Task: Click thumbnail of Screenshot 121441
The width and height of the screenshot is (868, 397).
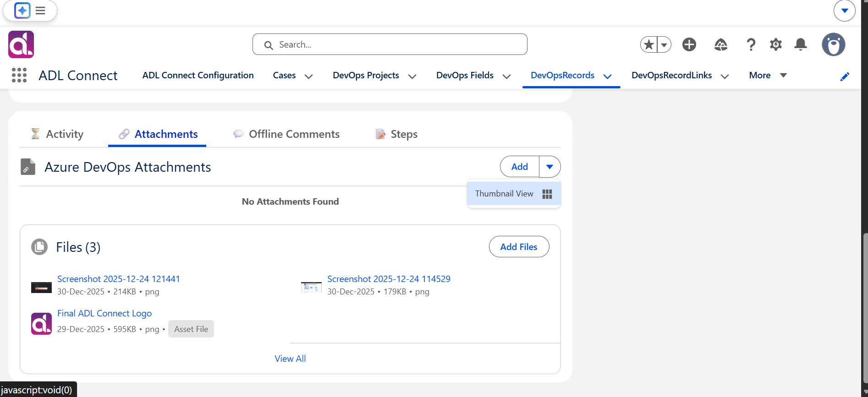Action: [x=41, y=288]
